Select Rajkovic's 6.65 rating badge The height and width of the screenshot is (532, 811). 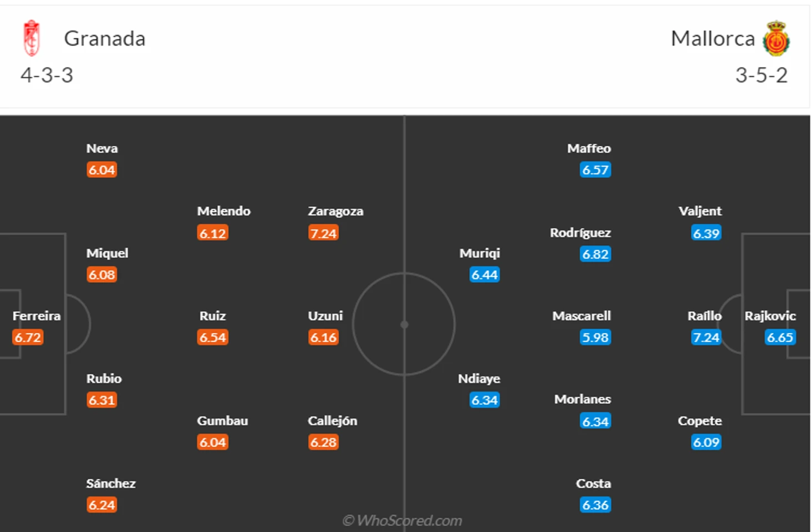(780, 337)
